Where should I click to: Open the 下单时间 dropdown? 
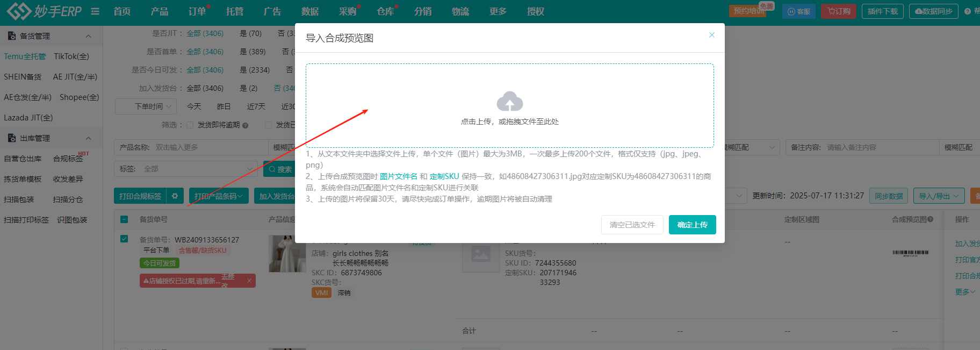pos(146,106)
